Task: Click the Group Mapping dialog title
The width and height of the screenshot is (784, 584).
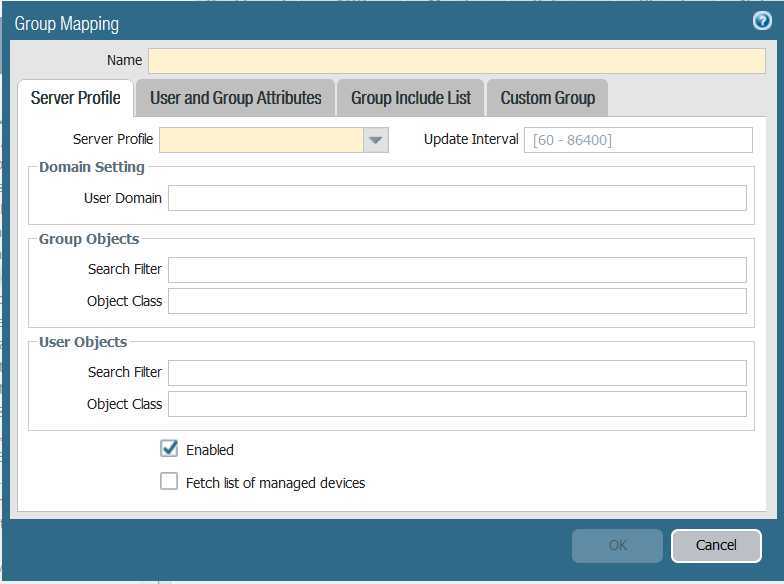Action: [66, 24]
